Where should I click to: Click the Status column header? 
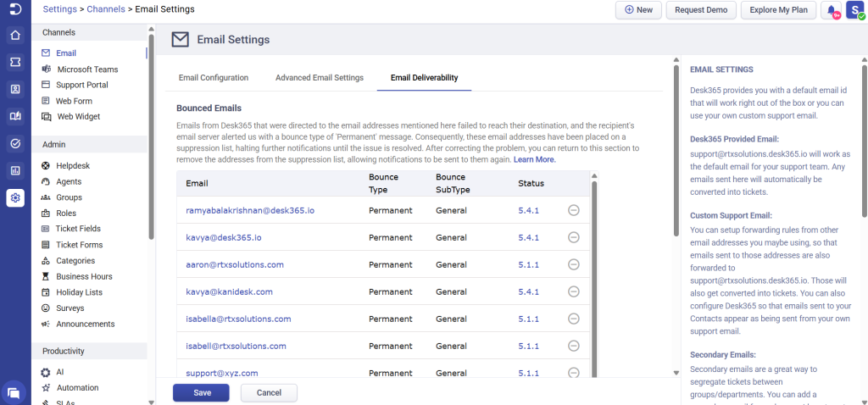(531, 183)
